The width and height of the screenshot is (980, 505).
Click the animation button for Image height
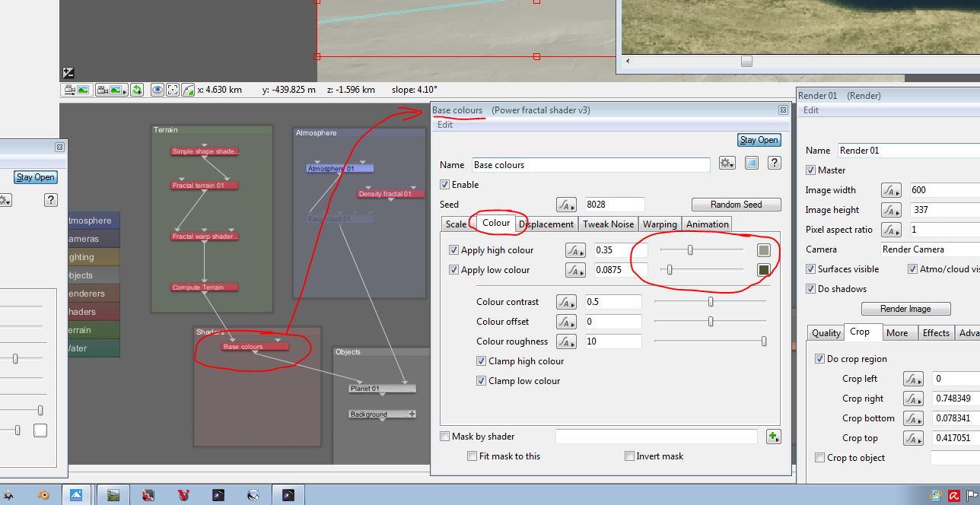[892, 210]
